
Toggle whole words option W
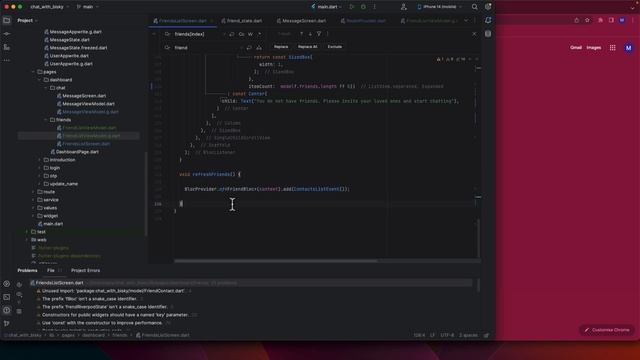click(x=251, y=34)
